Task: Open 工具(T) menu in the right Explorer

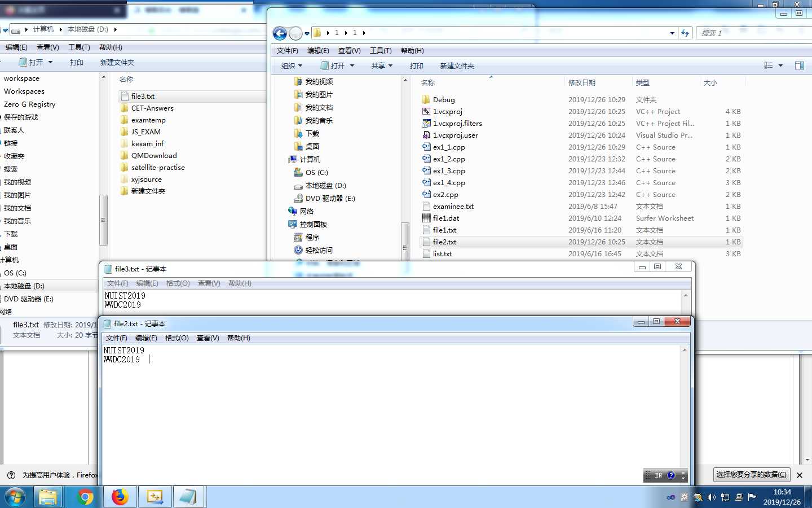Action: [381, 51]
